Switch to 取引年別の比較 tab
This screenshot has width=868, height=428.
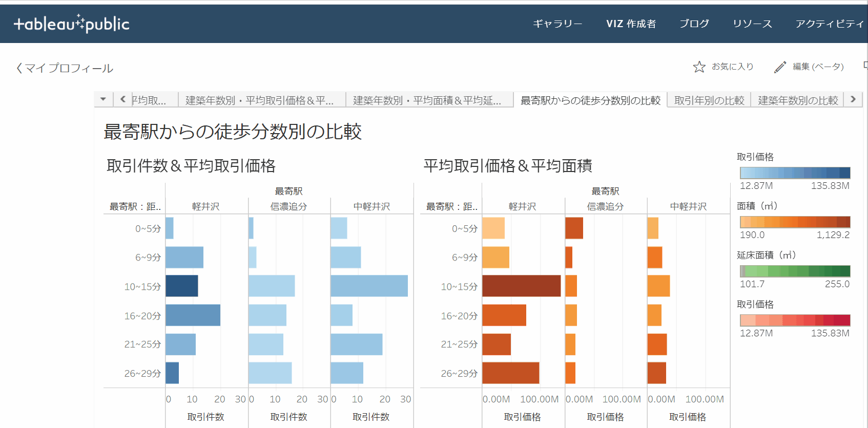tap(709, 100)
